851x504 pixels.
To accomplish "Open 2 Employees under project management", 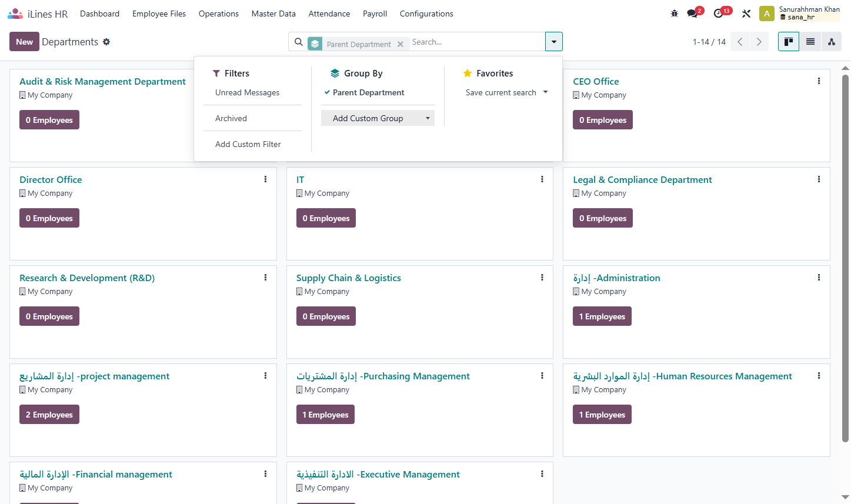I will coord(49,415).
